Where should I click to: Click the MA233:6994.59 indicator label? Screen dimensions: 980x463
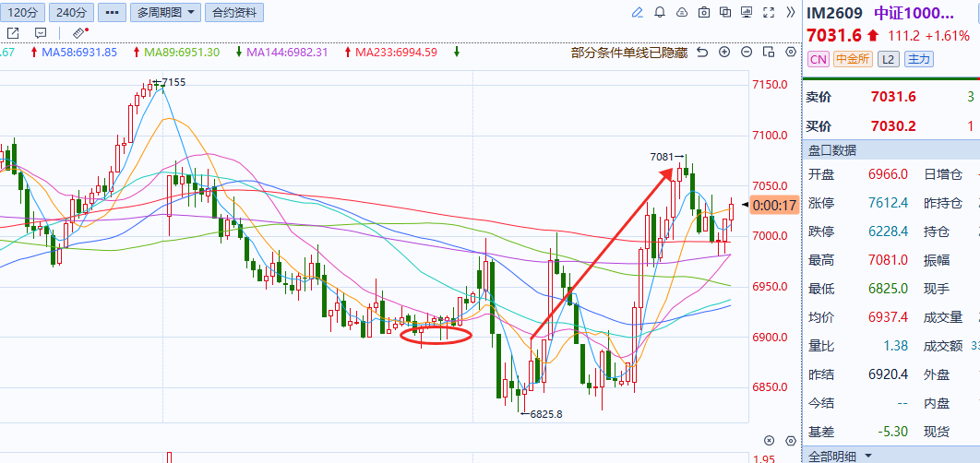coord(396,52)
